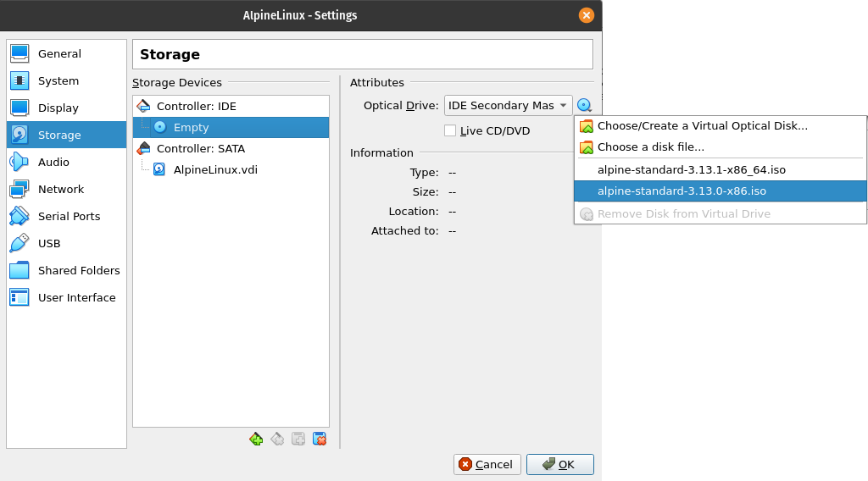Viewport: 868px width, 481px height.
Task: Close the AlpineLinux Settings window
Action: (x=587, y=15)
